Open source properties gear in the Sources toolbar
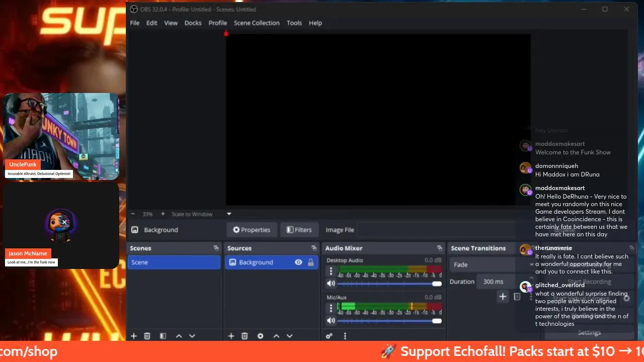 pyautogui.click(x=260, y=336)
